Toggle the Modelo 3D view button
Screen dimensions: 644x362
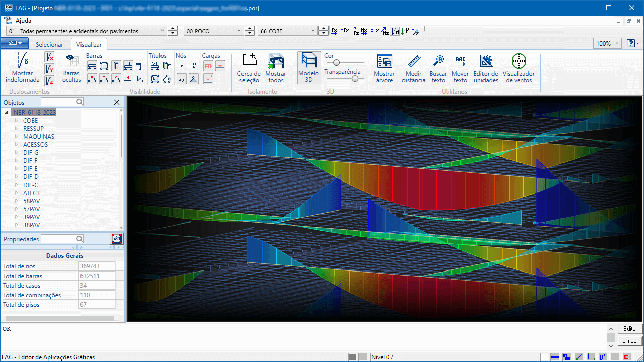pos(308,68)
